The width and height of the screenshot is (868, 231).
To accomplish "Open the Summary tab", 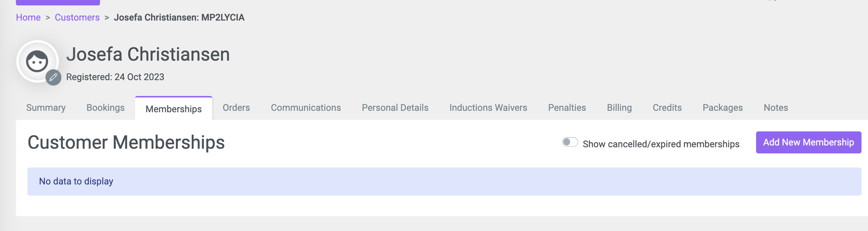I will pos(46,108).
